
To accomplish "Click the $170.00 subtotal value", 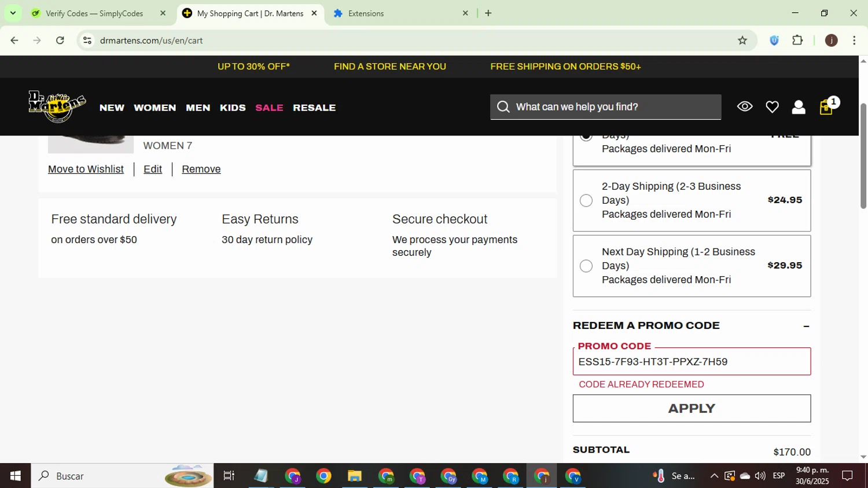I will 792,452.
